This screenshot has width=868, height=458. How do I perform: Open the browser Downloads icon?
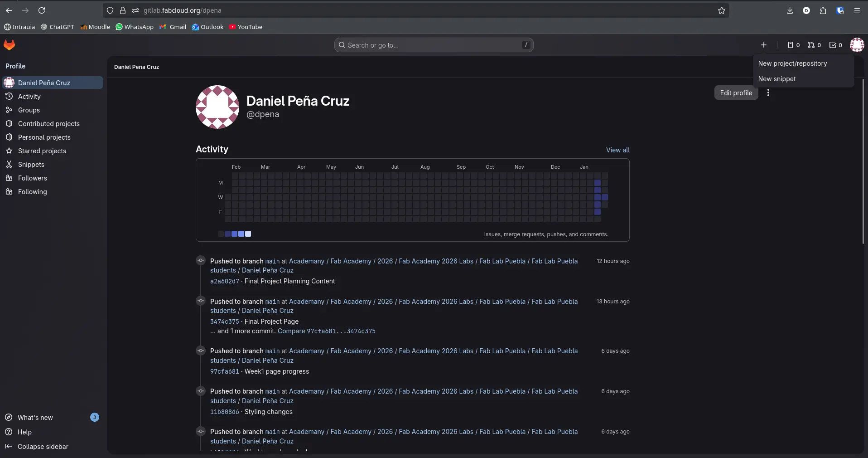click(x=790, y=10)
